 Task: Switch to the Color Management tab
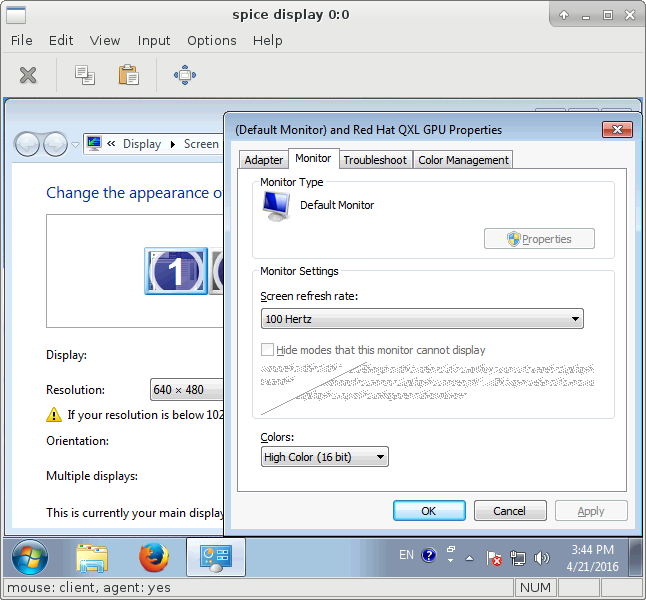(x=463, y=160)
